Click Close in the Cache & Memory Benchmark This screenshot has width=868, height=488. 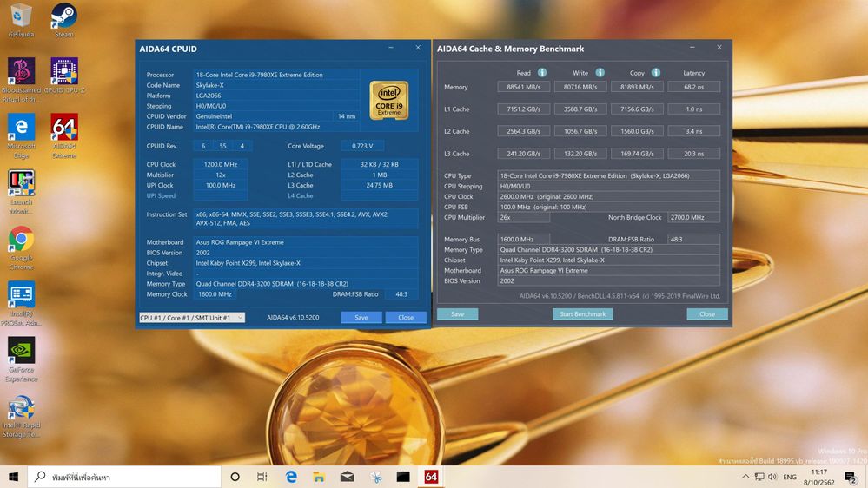point(707,314)
